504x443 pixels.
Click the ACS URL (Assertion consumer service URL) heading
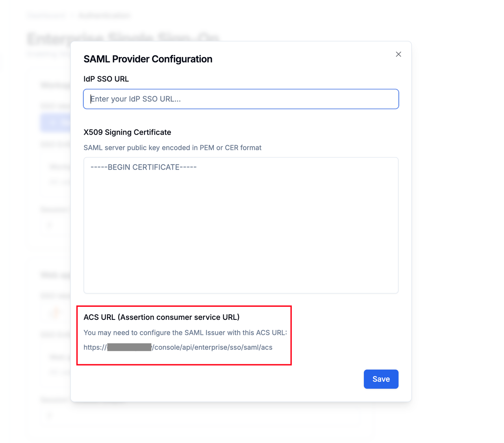(x=161, y=317)
